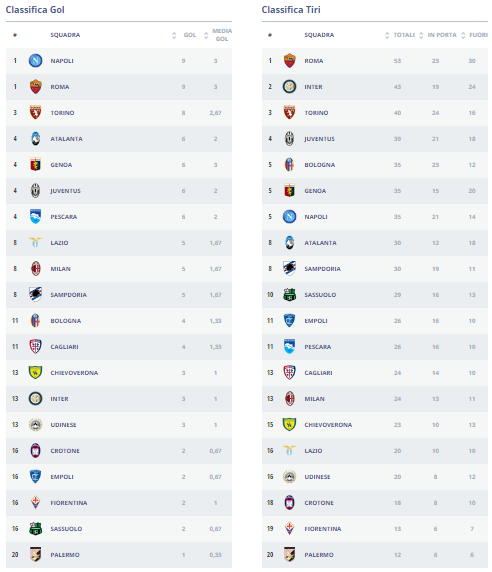Viewport: 492px width, 572px height.
Task: Click the Classifica Gol heading
Action: point(35,10)
